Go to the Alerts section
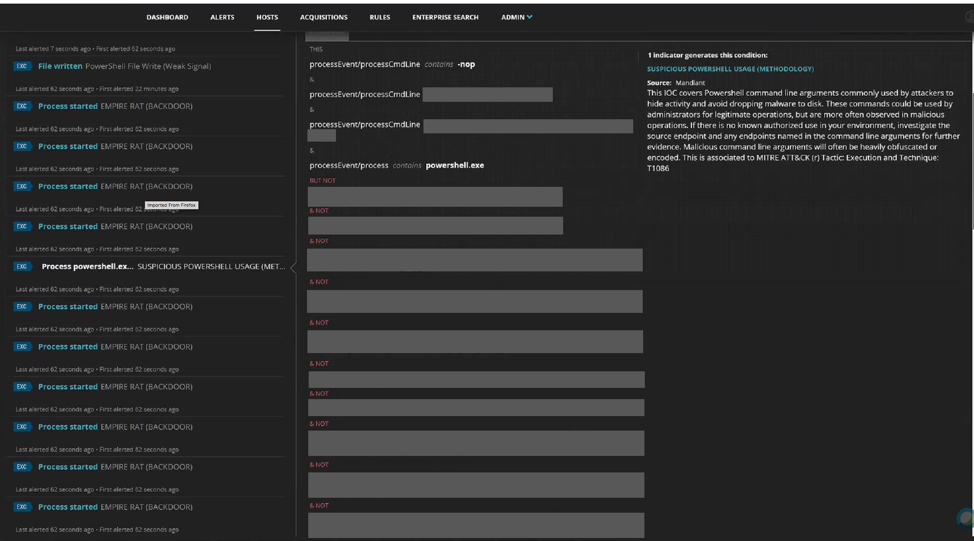The height and width of the screenshot is (541, 974). click(222, 17)
